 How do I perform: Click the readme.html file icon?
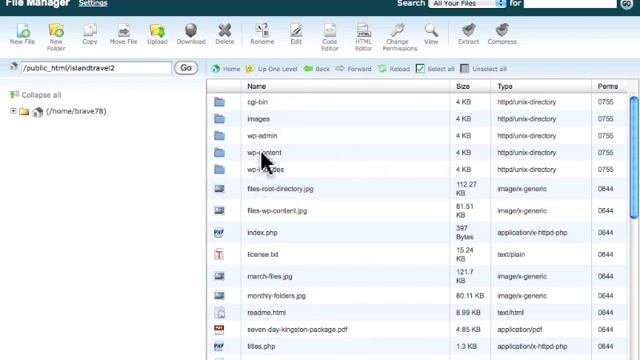tap(220, 313)
